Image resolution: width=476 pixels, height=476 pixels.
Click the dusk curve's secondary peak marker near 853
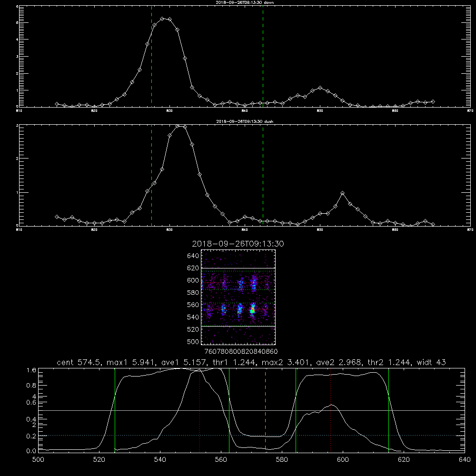click(342, 193)
